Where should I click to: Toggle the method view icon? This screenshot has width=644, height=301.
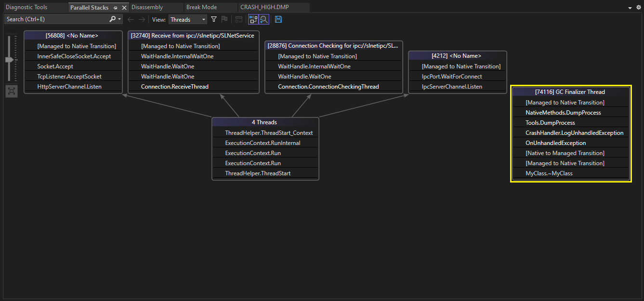point(238,19)
